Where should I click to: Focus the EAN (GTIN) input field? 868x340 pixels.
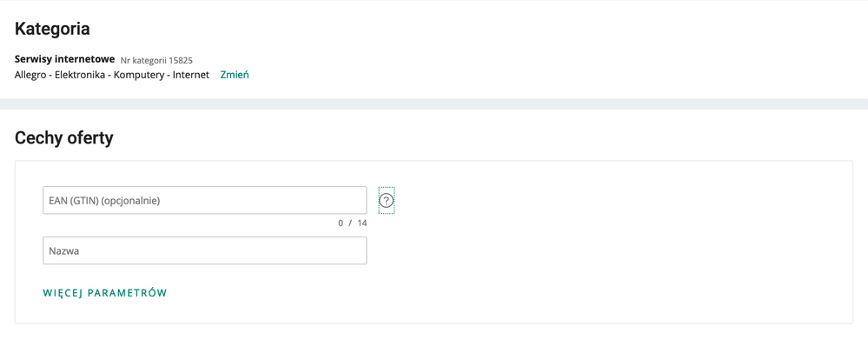(x=205, y=200)
